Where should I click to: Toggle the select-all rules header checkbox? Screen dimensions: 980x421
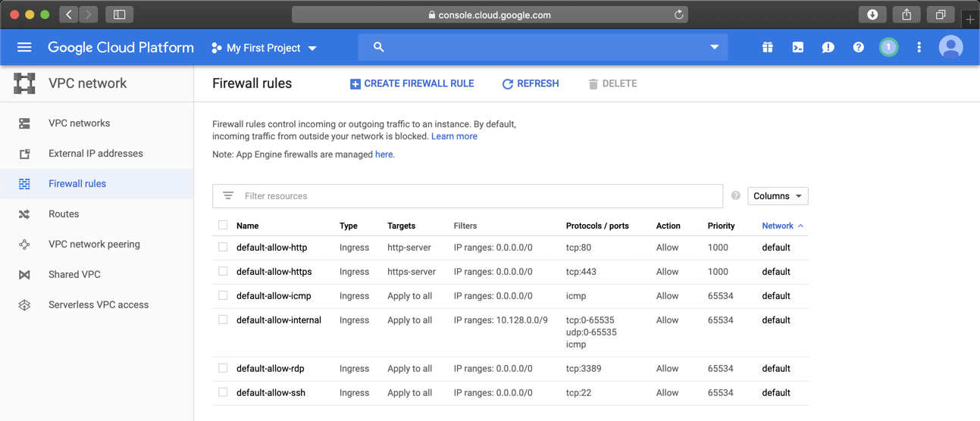pos(223,226)
